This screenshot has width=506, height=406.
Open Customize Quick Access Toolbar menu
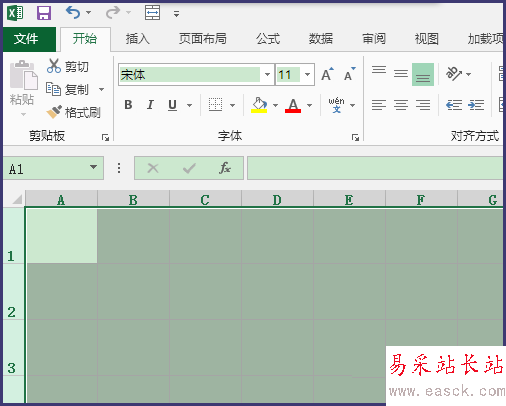176,14
